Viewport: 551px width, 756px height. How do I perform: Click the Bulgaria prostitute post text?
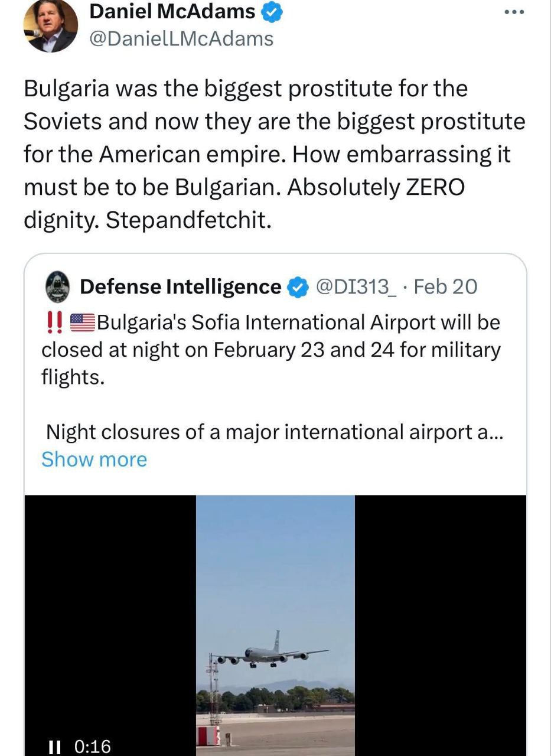point(274,155)
